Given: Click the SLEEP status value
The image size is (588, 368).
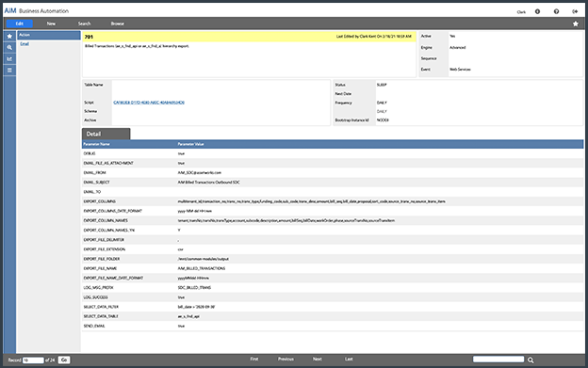Looking at the screenshot, I should (x=382, y=85).
